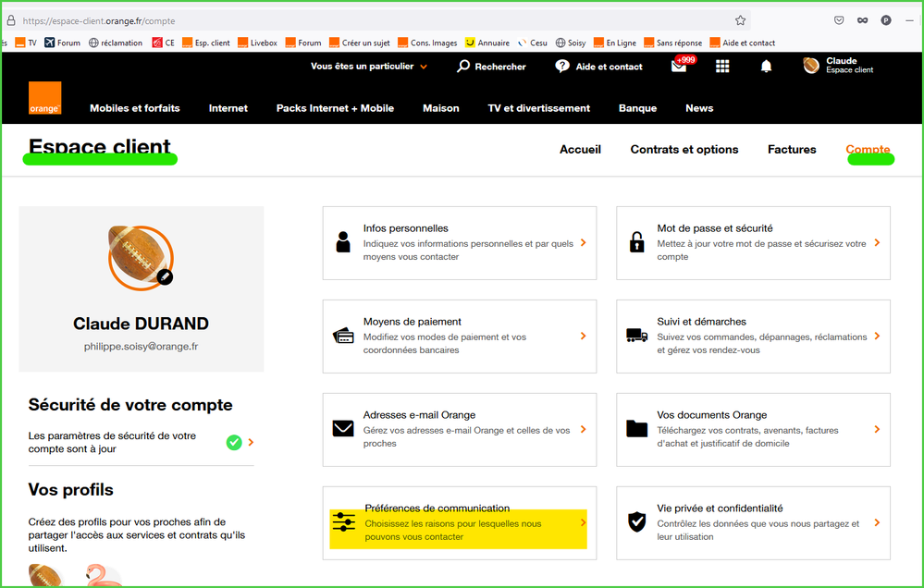Viewport: 924px width, 588px height.
Task: Click the arrow on Vos documents Orange card
Action: [x=877, y=429]
